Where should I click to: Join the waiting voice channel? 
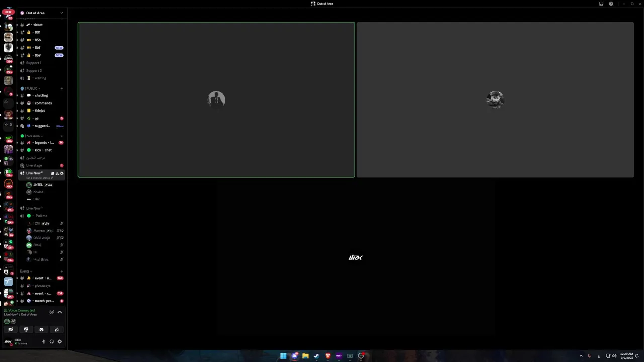(x=42, y=78)
